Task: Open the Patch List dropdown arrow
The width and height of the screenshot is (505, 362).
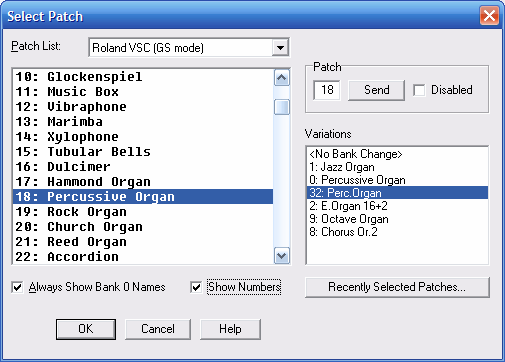Action: pos(280,48)
